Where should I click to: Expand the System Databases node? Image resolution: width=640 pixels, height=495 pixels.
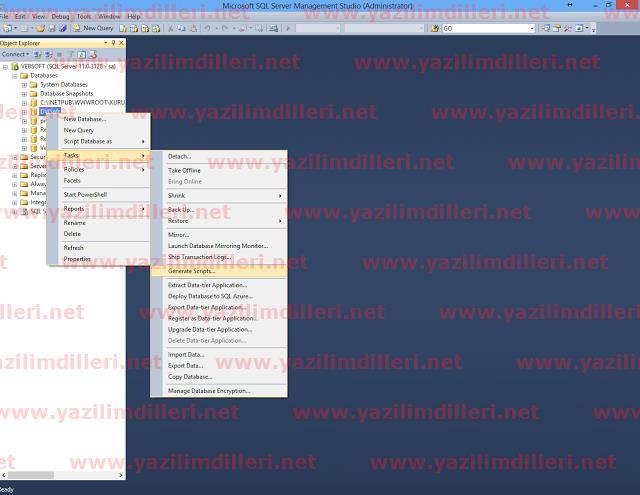[x=24, y=85]
